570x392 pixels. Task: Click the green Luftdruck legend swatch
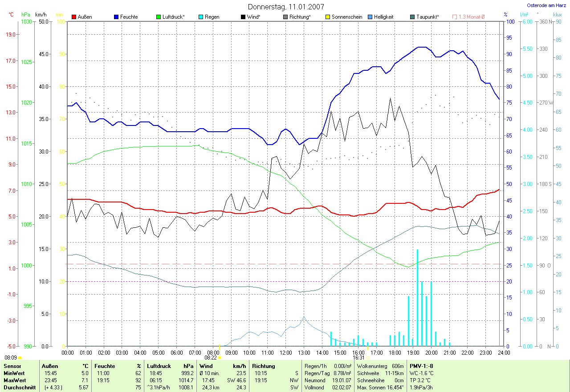click(159, 17)
